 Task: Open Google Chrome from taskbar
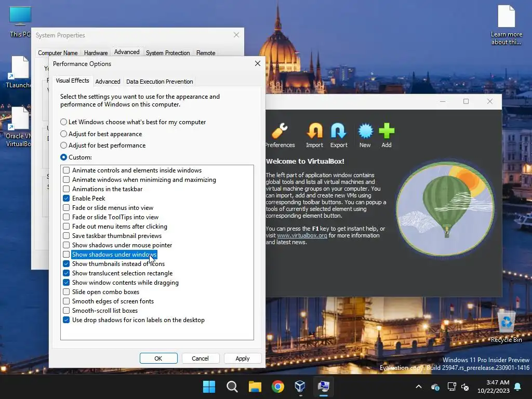tap(278, 387)
